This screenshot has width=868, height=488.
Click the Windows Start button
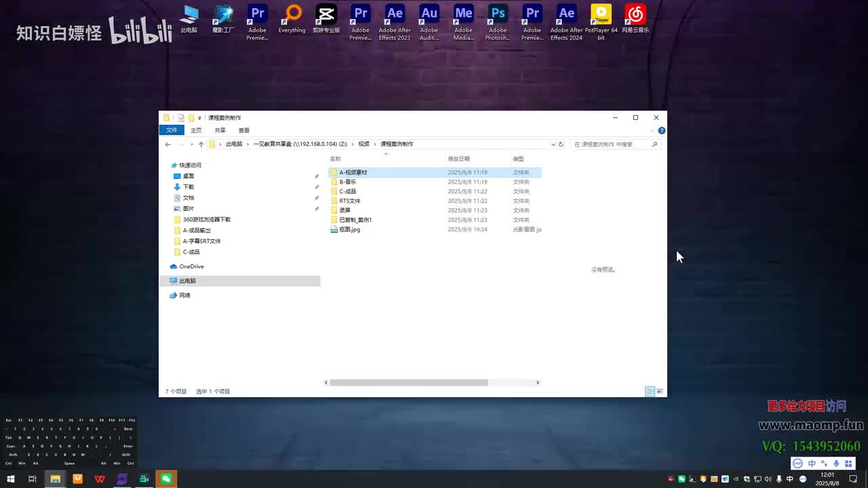pos(11,479)
